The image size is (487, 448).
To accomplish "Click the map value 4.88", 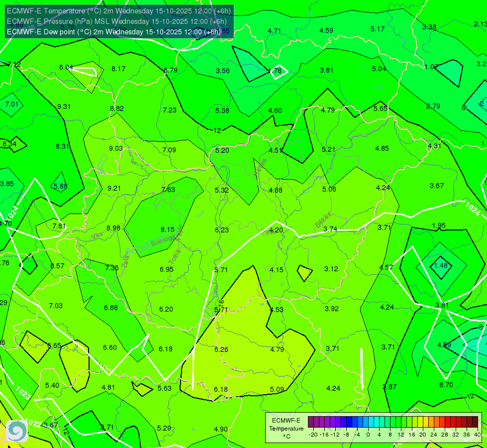I will 276,190.
